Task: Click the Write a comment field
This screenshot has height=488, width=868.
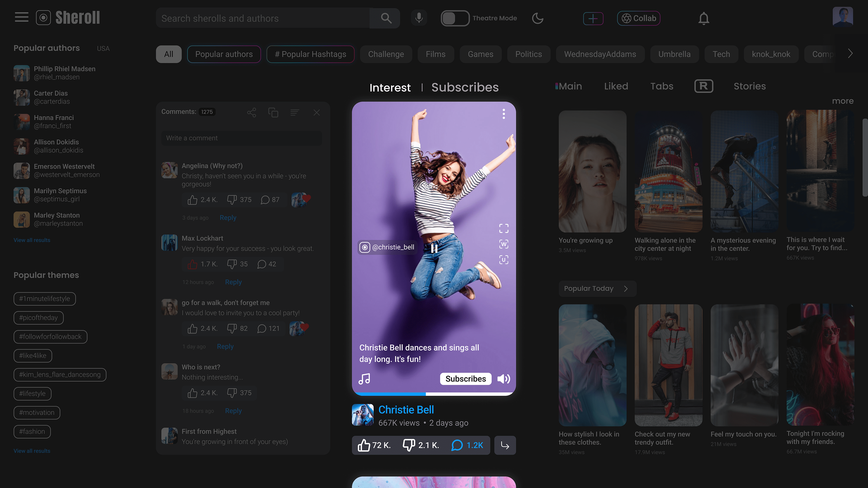Action: point(241,138)
